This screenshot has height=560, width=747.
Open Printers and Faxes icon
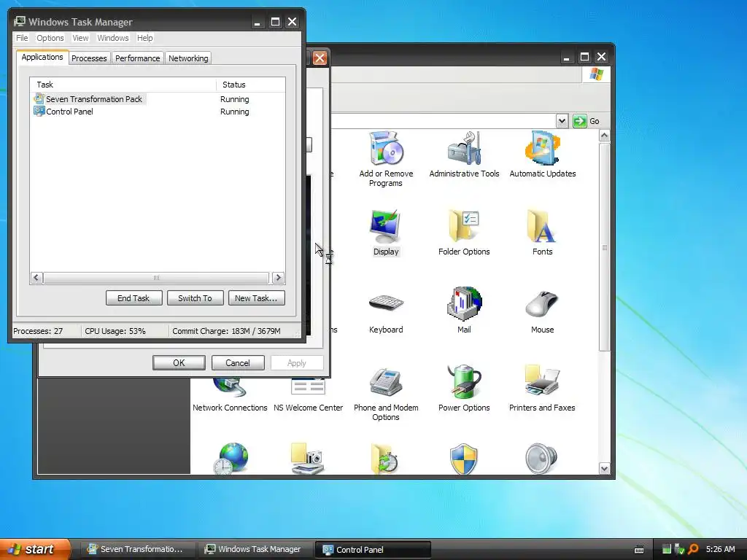[542, 382]
